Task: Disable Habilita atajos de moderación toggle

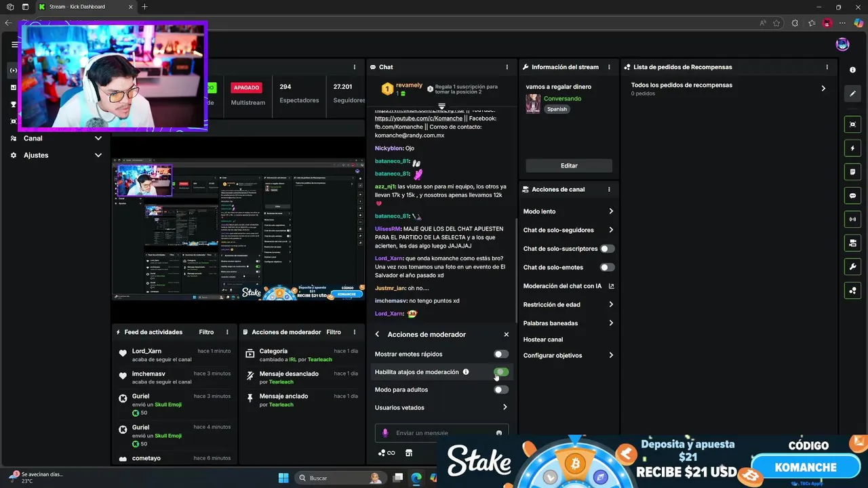Action: 501,372
